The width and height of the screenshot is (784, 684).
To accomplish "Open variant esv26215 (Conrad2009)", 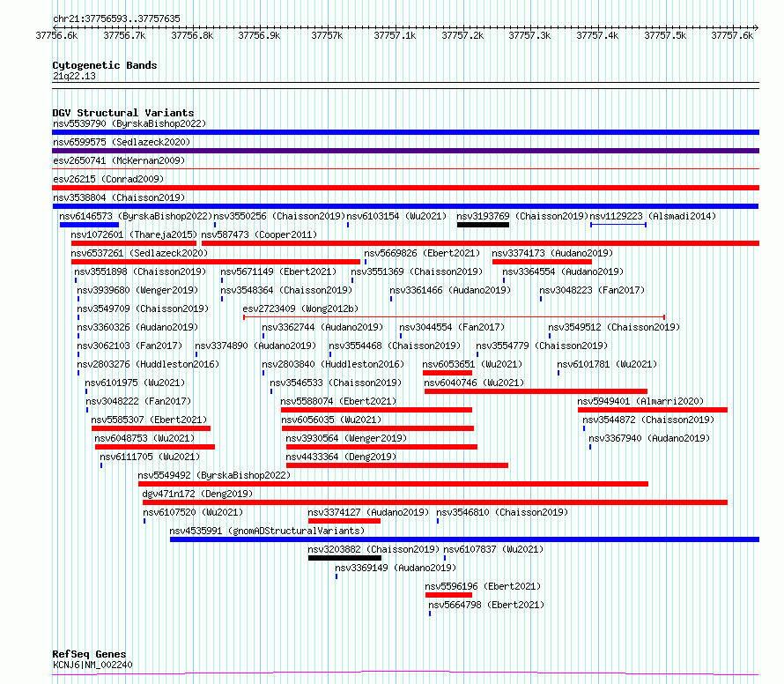I will click(x=108, y=179).
